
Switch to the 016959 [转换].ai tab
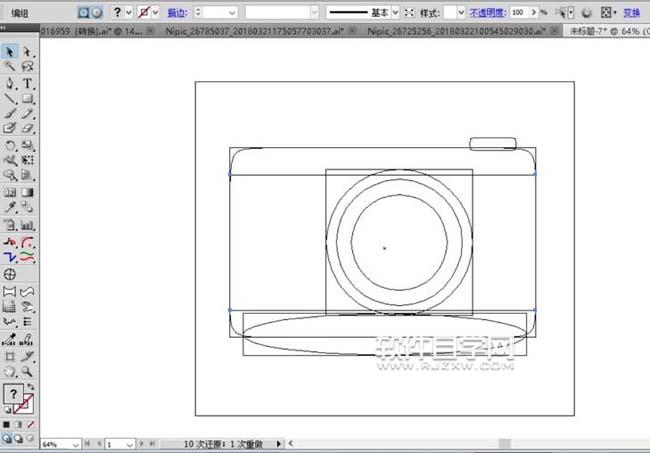91,31
